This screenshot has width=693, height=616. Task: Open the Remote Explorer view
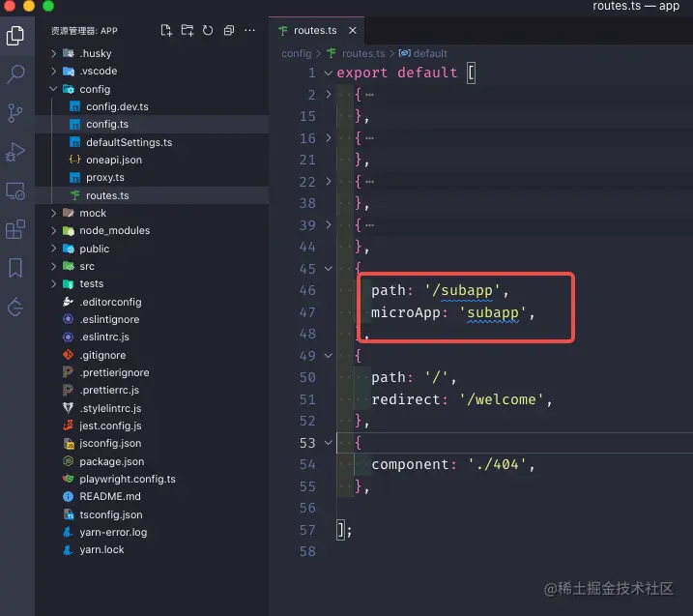pos(15,191)
